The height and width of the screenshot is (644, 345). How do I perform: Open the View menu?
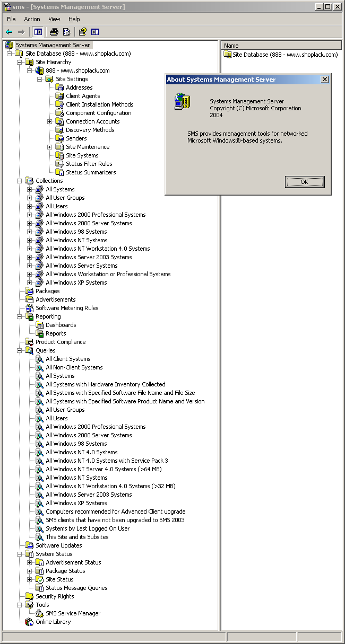pos(54,19)
